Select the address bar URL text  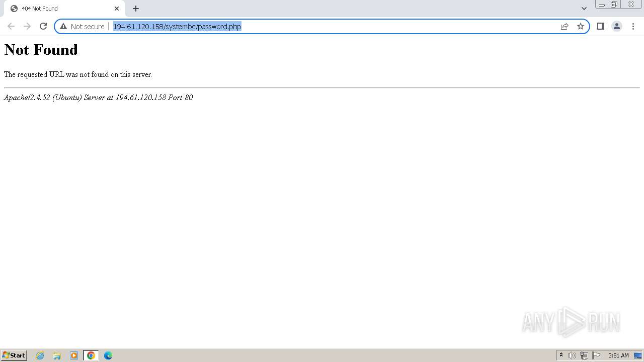177,26
